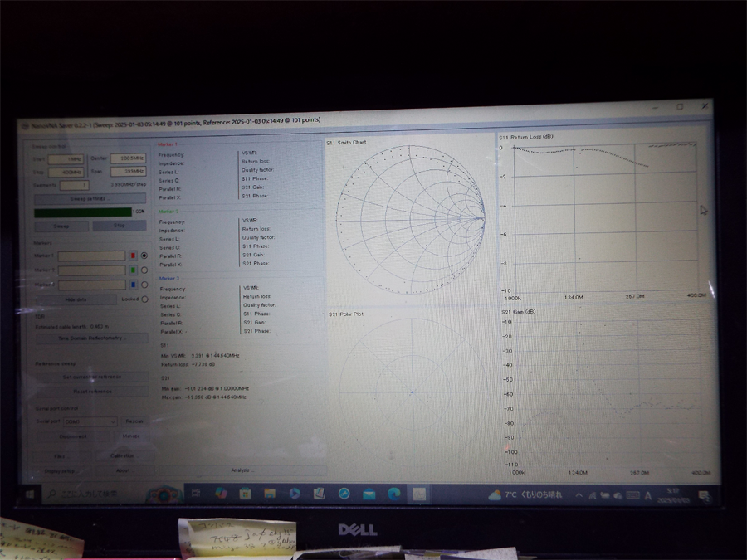This screenshot has width=747, height=560.
Task: Select the Marker 2 radio button
Action: (144, 270)
